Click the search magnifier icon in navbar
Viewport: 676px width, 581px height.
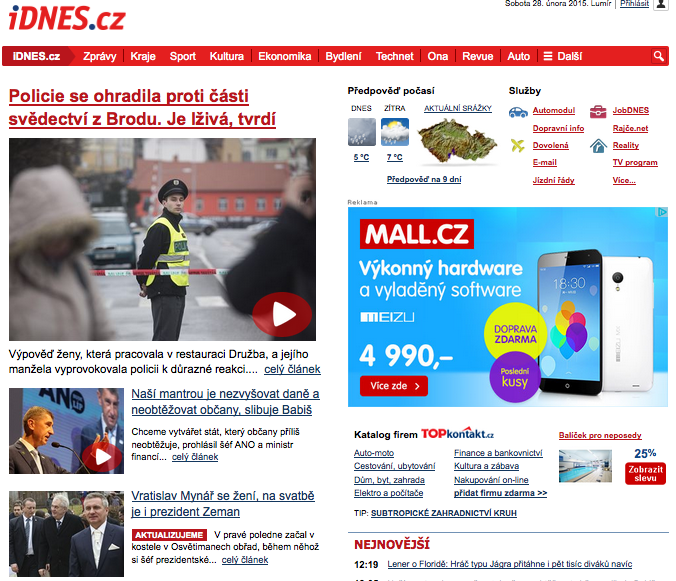[658, 56]
